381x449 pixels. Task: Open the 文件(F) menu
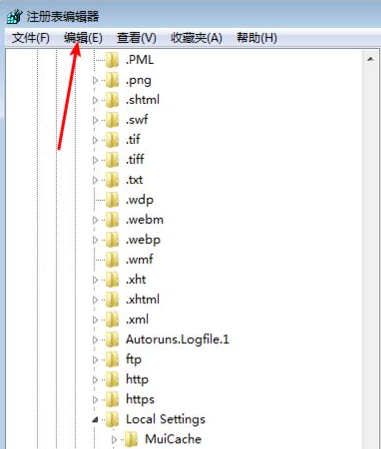point(31,38)
